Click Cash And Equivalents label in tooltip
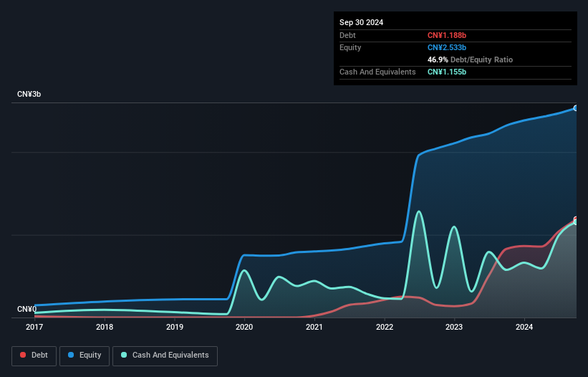The width and height of the screenshot is (588, 377). tap(377, 72)
